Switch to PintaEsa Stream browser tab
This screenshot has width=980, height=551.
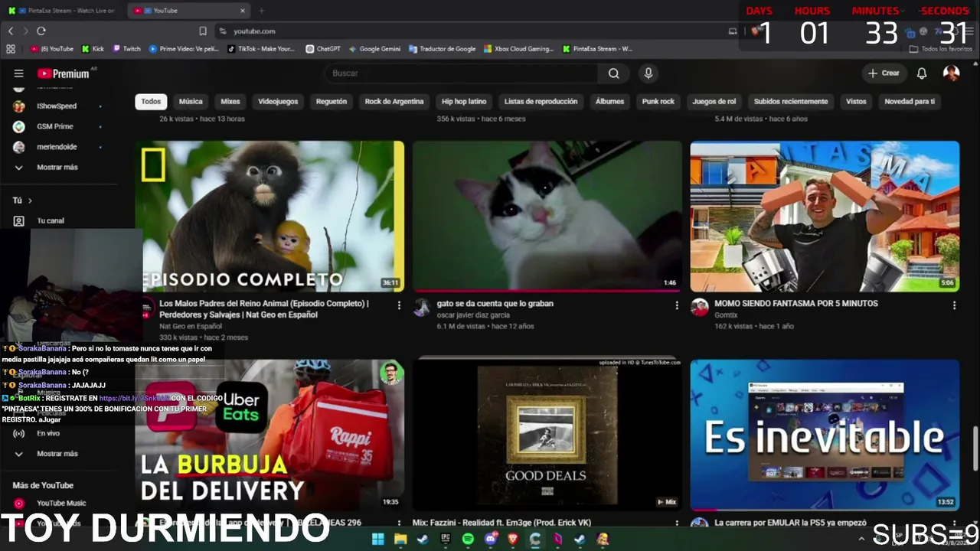(63, 11)
